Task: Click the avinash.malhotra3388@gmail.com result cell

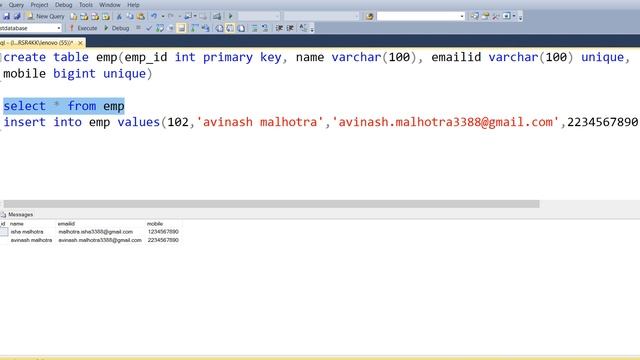Action: [x=100, y=240]
